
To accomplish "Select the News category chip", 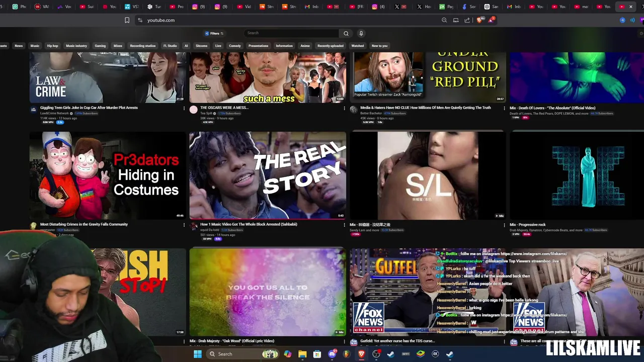I will (19, 46).
